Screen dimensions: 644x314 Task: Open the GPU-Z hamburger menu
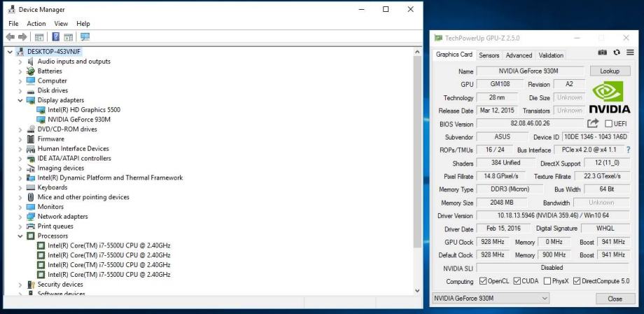point(630,53)
